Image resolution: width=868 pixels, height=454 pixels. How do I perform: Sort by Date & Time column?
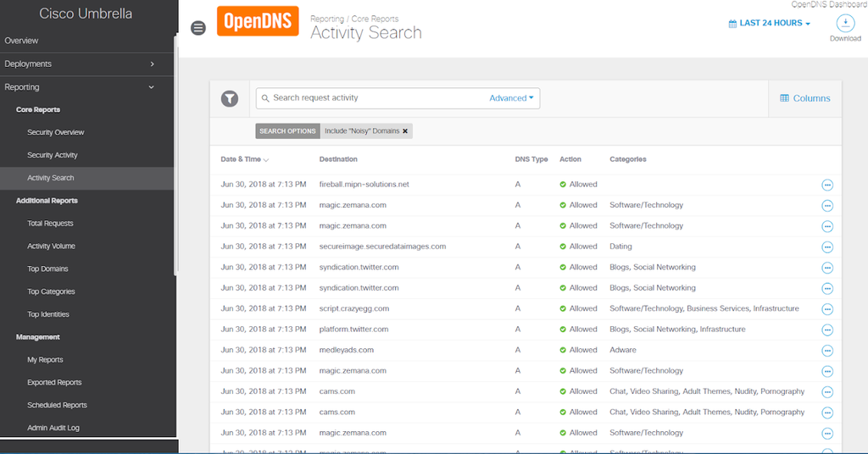click(245, 159)
